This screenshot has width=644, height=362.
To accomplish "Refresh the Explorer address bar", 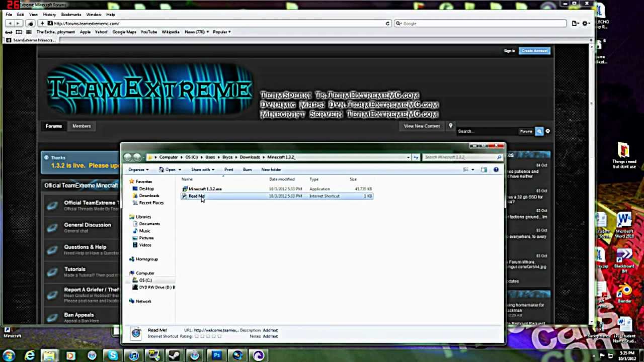I will click(416, 157).
